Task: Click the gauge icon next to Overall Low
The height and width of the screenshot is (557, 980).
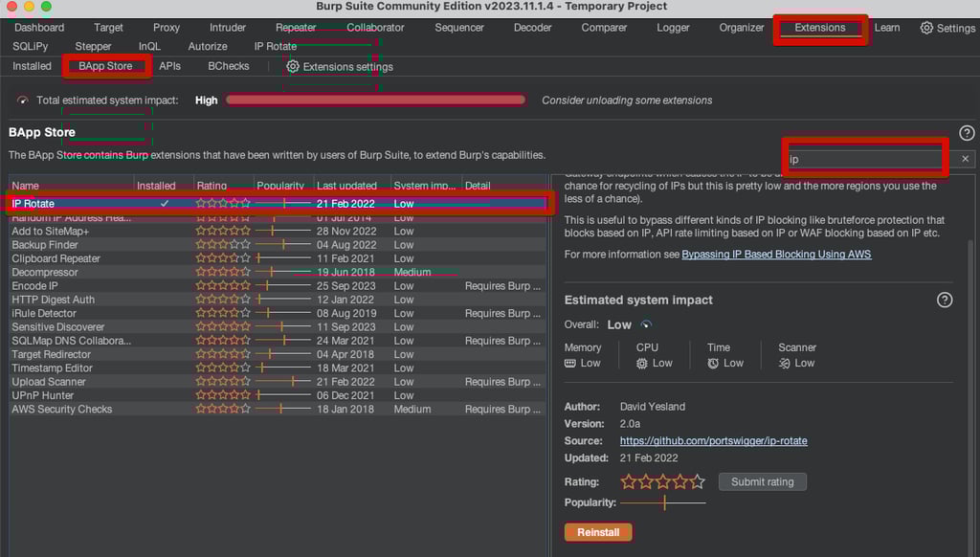Action: (646, 324)
